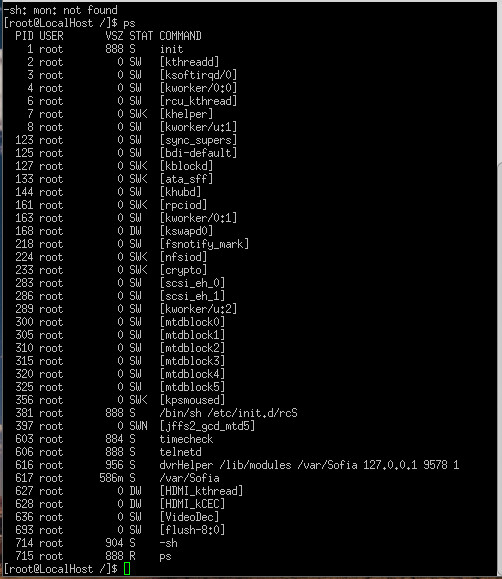Click the [jffs2_gcd_mtd5] entry
Viewport: 502px width, 579px height.
tap(207, 426)
